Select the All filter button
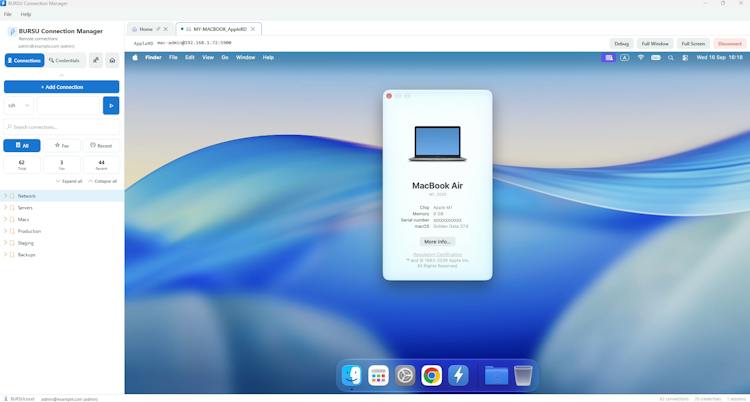Viewport: 750px width, 402px height. click(22, 145)
